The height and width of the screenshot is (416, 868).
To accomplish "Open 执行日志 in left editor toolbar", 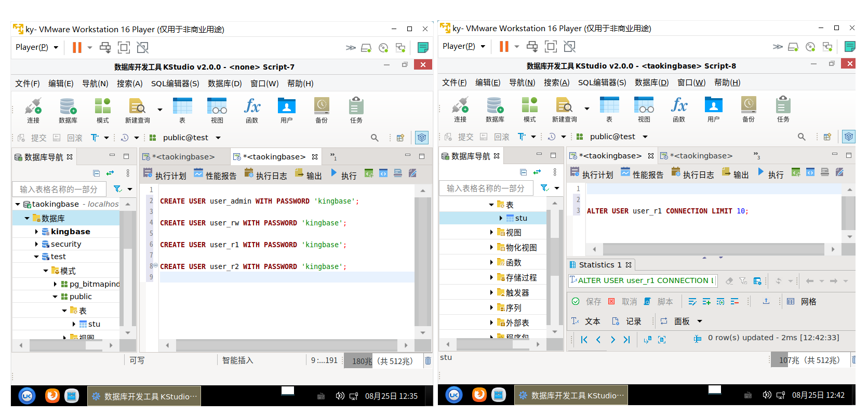I will pos(265,175).
